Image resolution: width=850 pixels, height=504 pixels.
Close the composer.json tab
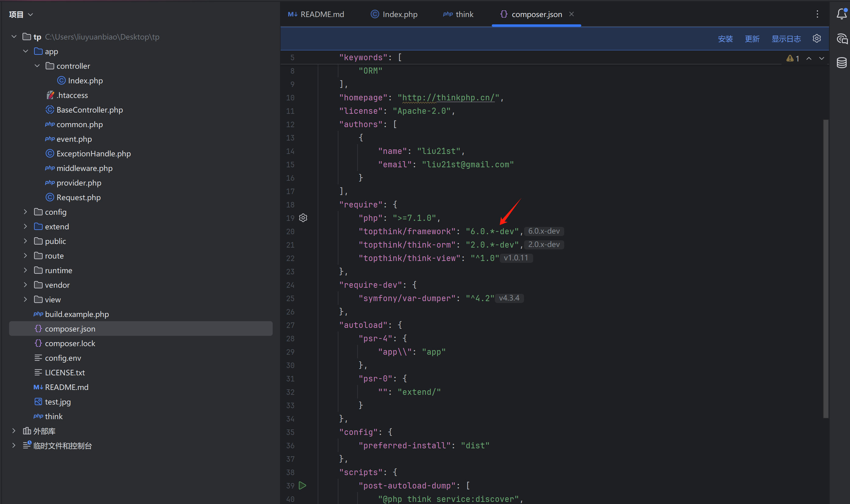coord(572,14)
